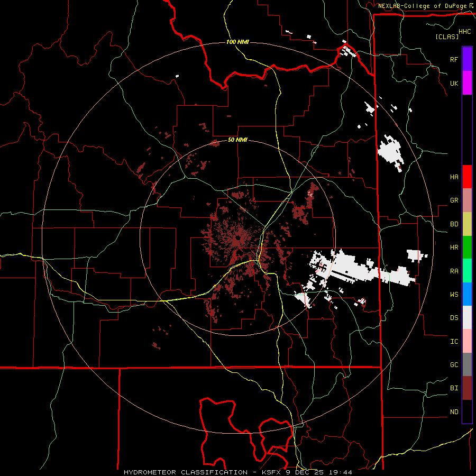Image resolution: width=476 pixels, height=476 pixels.
Task: Click the [CLAS] units label
Action: (447, 36)
